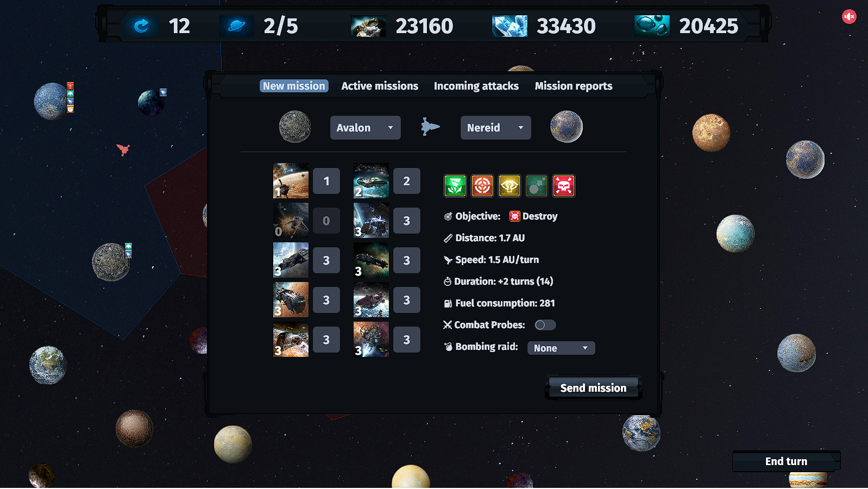This screenshot has height=489, width=868.
Task: Open the Nereid destination planet dropdown
Action: point(495,128)
